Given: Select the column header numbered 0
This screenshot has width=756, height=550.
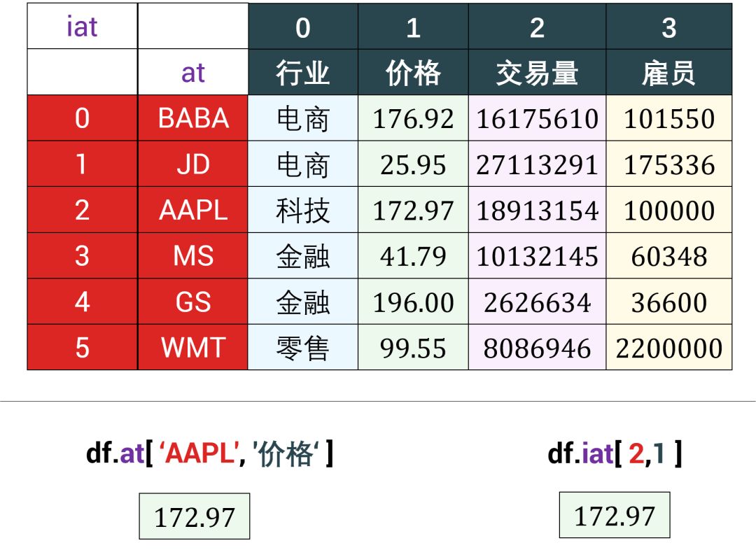Looking at the screenshot, I should pyautogui.click(x=303, y=28).
